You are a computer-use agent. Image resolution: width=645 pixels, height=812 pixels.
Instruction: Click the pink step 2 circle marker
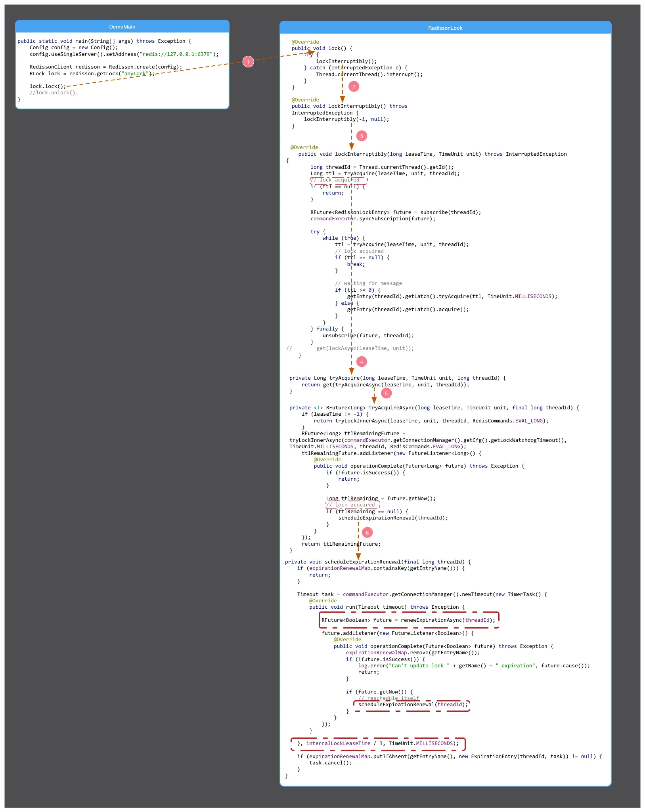point(354,86)
